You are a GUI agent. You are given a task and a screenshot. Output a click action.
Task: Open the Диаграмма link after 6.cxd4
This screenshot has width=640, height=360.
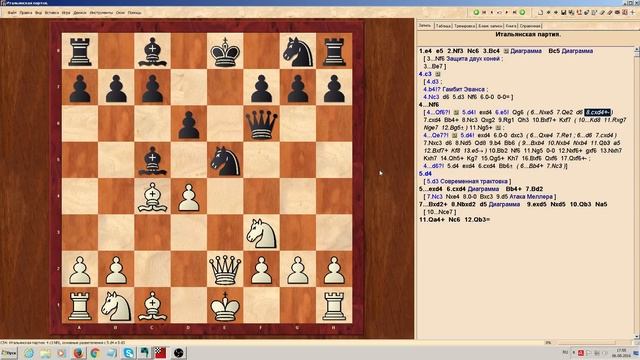tap(483, 189)
